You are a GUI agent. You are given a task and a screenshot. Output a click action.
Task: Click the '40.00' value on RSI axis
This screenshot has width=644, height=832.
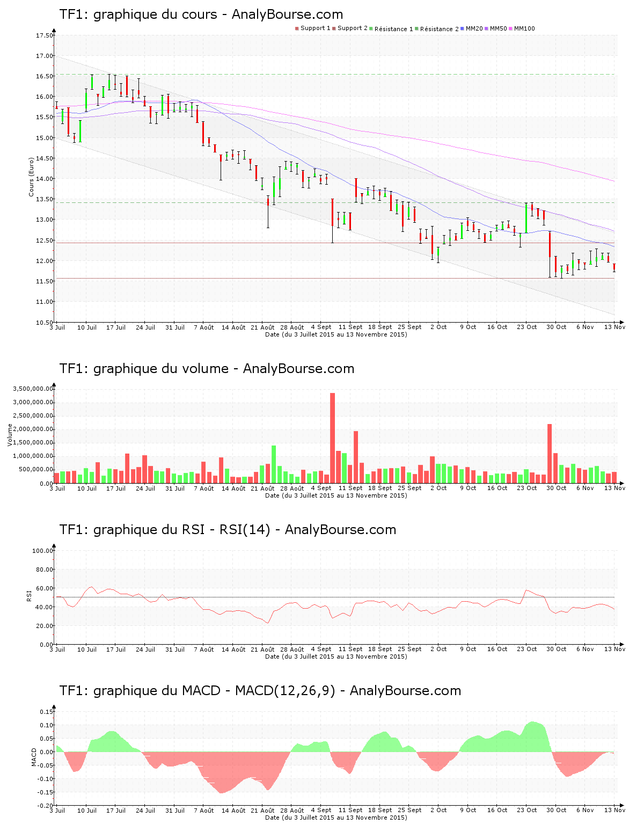tap(44, 607)
